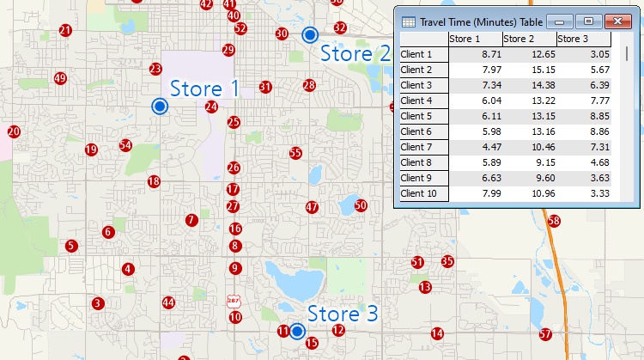Click the Store 1 column header
Image resolution: width=644 pixels, height=360 pixels.
click(475, 40)
